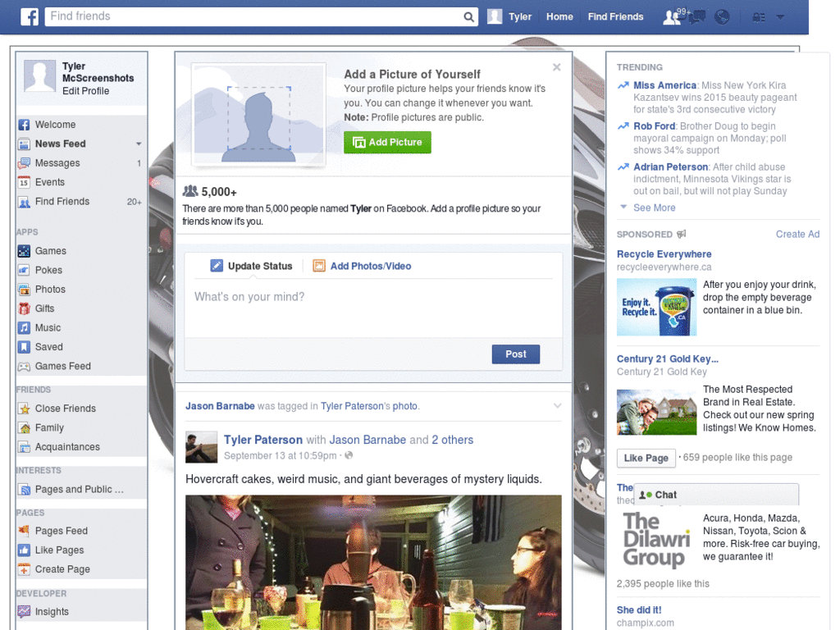Open Adrian Peterson trending topic
This screenshot has width=840, height=630.
tap(670, 167)
